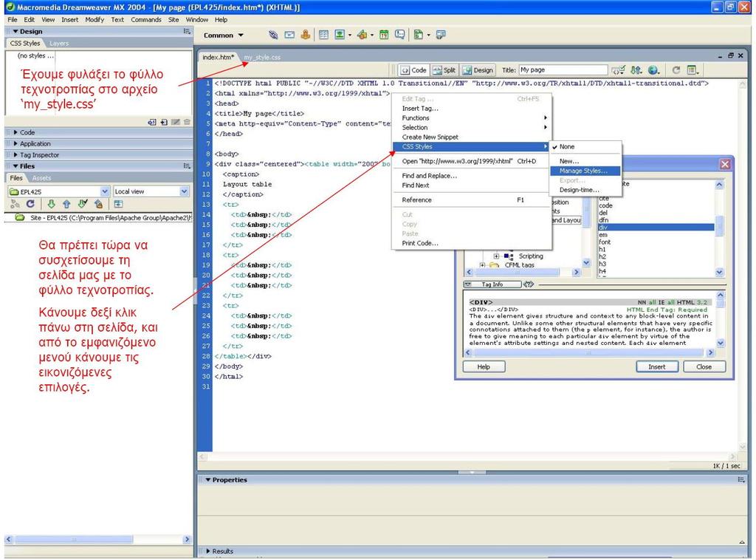Image resolution: width=756 pixels, height=560 pixels.
Task: Click the Check Out Files icon
Action: coord(83,204)
